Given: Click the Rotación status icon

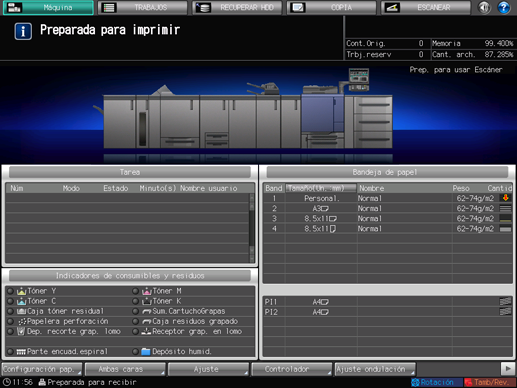Looking at the screenshot, I should point(415,382).
